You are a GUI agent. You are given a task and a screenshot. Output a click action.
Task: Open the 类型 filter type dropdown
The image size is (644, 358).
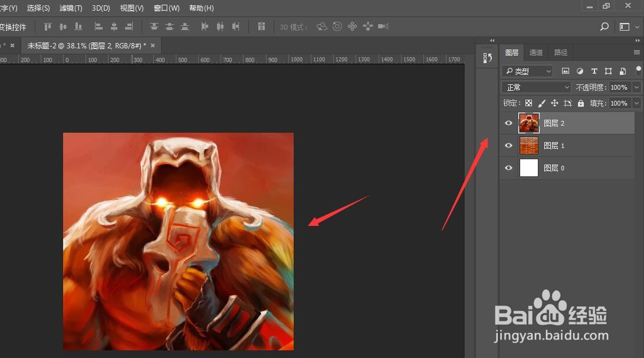(527, 71)
